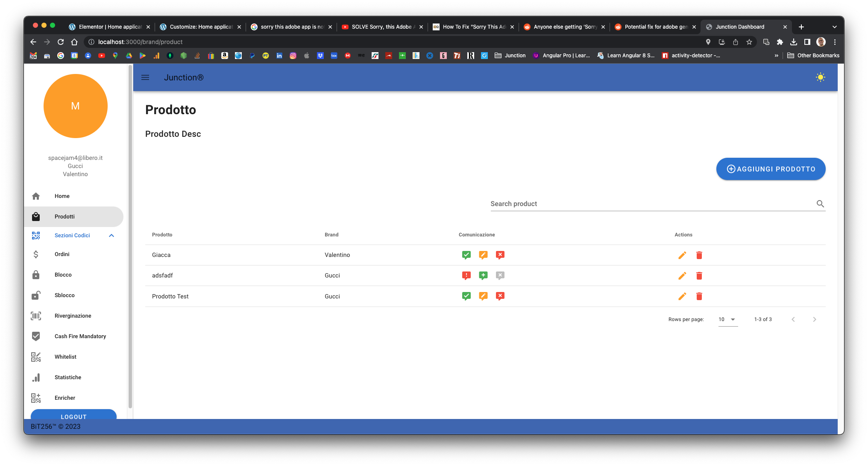Delete the adsfadf product via trash icon
The image size is (868, 466).
(x=699, y=276)
